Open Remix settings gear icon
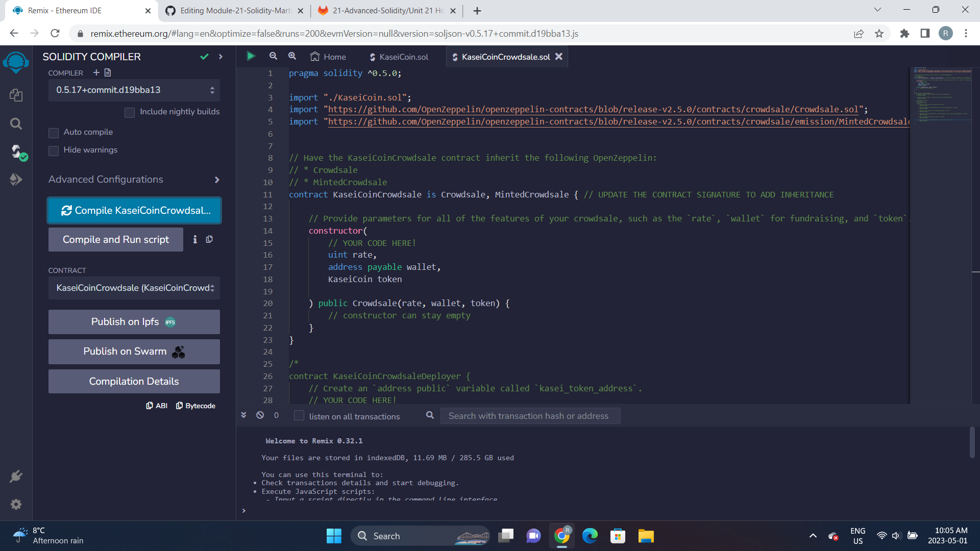Image resolution: width=980 pixels, height=551 pixels. (x=16, y=504)
